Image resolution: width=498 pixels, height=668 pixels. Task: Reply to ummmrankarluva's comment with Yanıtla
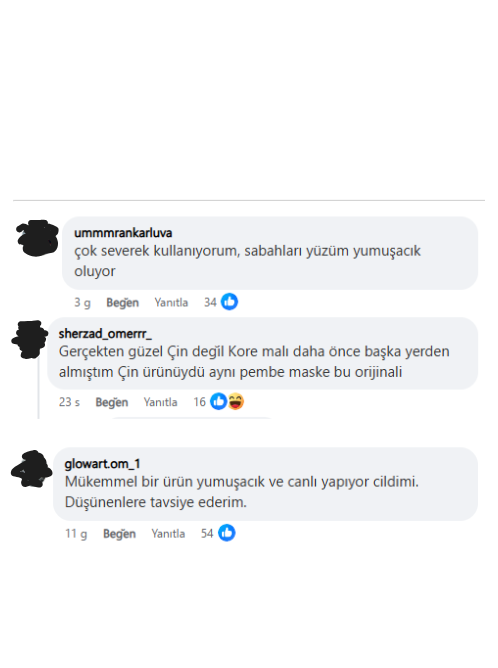[171, 302]
